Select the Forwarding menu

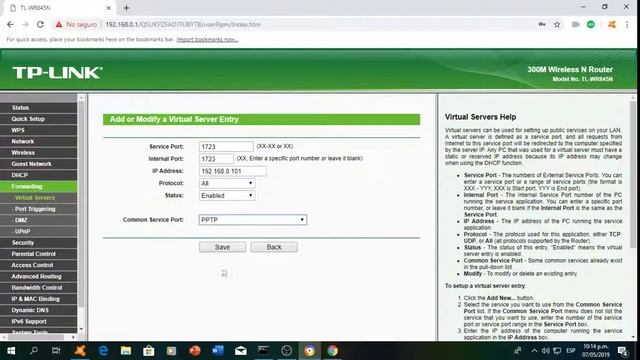(38, 186)
